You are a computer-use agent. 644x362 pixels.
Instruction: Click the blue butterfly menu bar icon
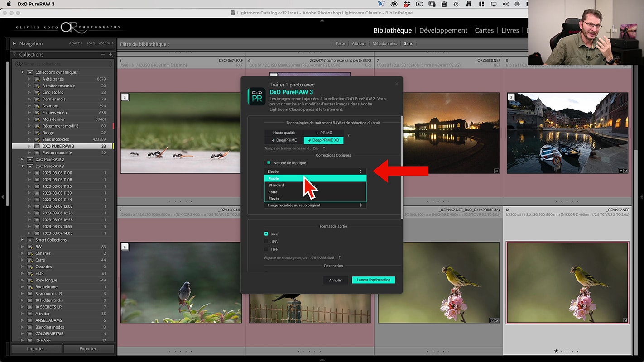[x=381, y=4]
